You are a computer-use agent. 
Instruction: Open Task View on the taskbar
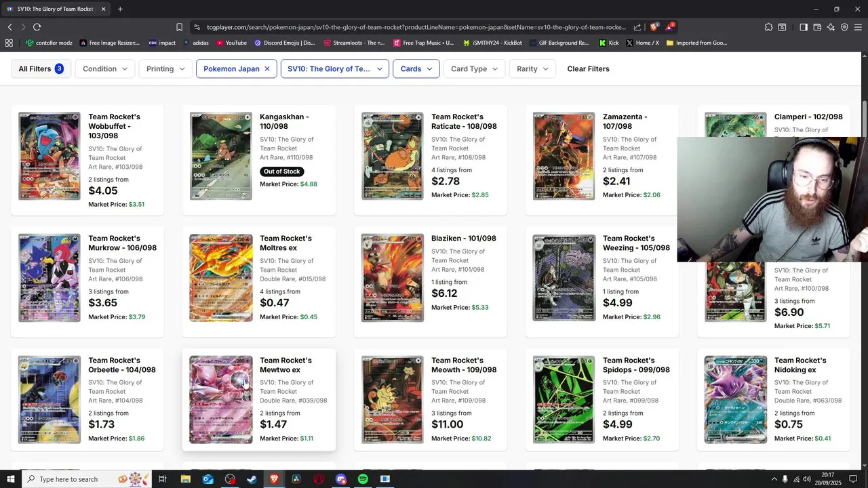point(163,479)
